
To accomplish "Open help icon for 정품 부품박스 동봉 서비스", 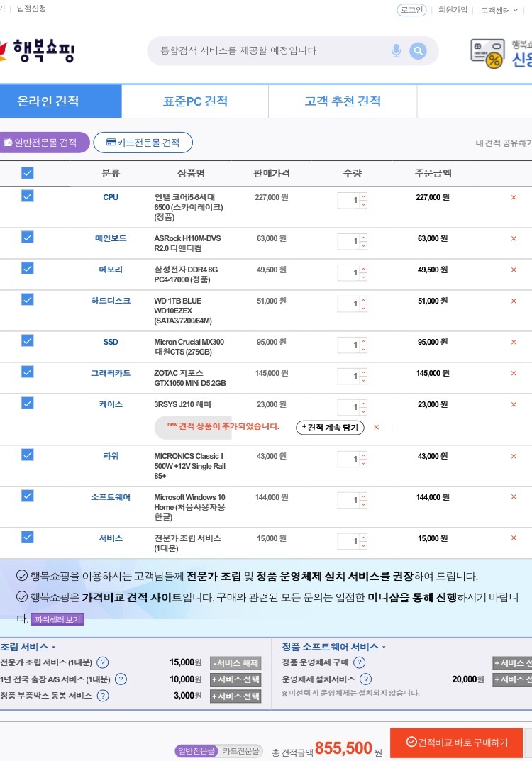I will (x=103, y=696).
